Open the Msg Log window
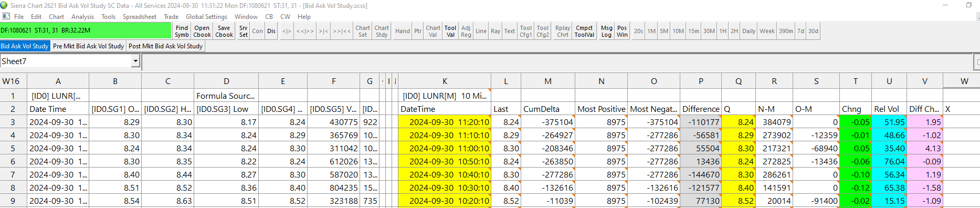Image resolution: width=980 pixels, height=208 pixels. 606,31
